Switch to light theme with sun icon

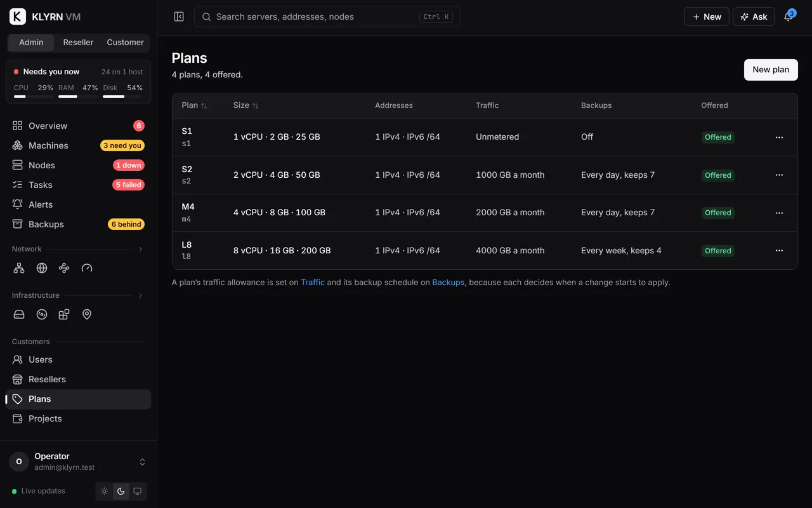pos(105,491)
